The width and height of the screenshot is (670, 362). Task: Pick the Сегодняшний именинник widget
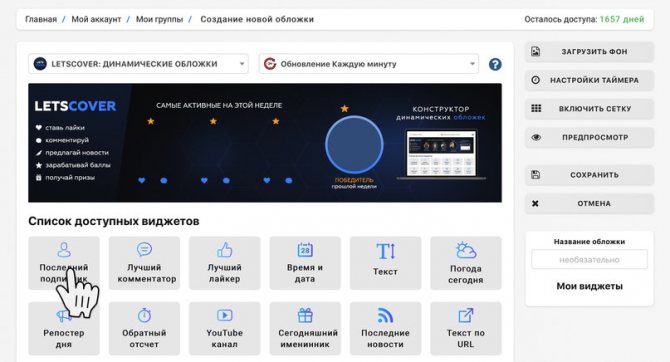(305, 329)
